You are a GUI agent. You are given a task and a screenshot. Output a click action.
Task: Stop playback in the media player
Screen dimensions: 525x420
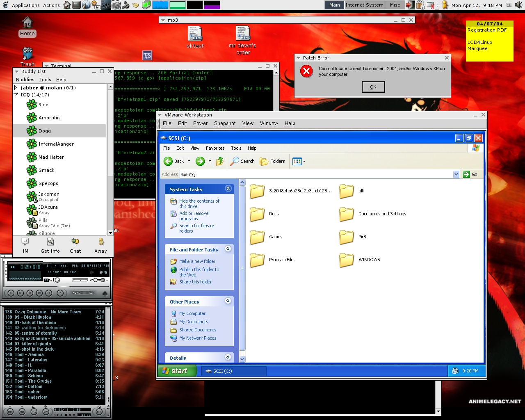click(x=39, y=293)
